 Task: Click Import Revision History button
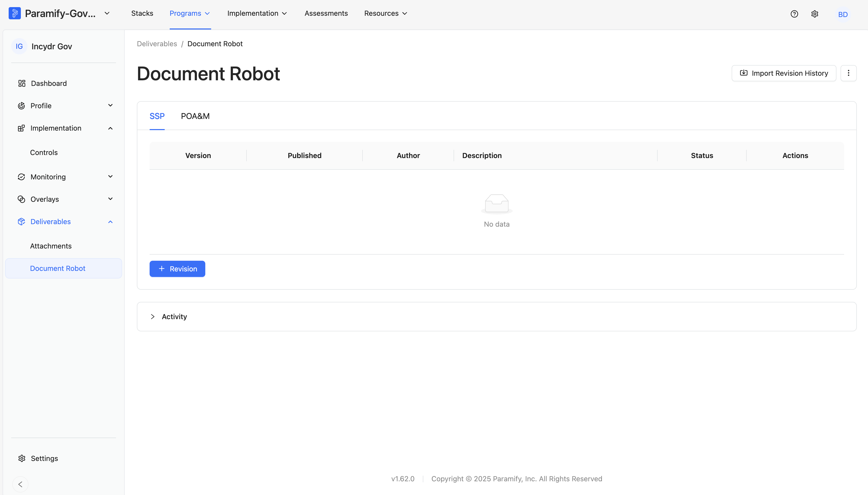coord(784,73)
